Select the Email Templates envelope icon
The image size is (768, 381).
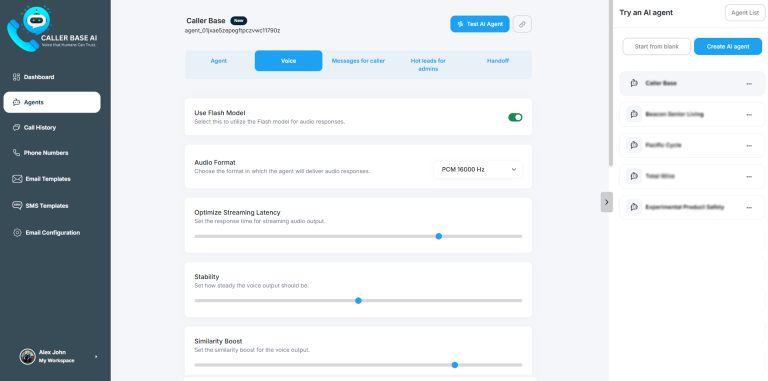[x=17, y=179]
